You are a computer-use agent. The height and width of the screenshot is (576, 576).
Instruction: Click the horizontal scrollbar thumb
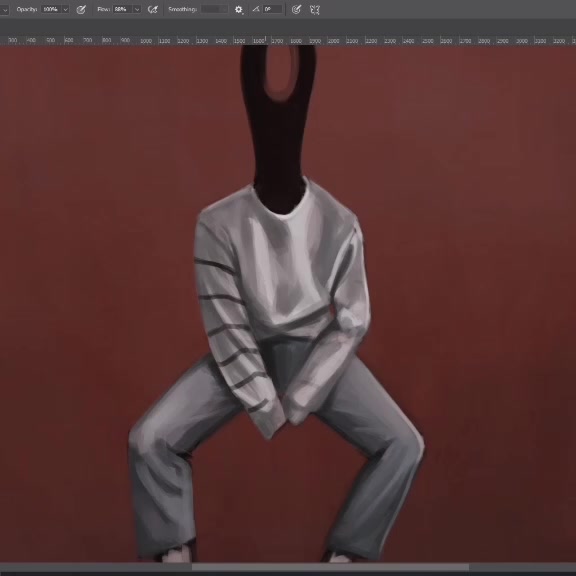tap(330, 568)
